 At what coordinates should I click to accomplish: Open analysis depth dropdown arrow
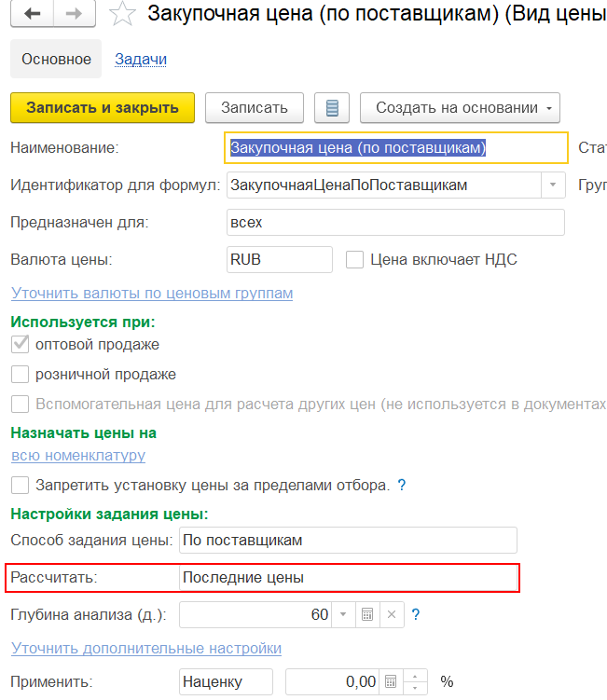tap(343, 614)
